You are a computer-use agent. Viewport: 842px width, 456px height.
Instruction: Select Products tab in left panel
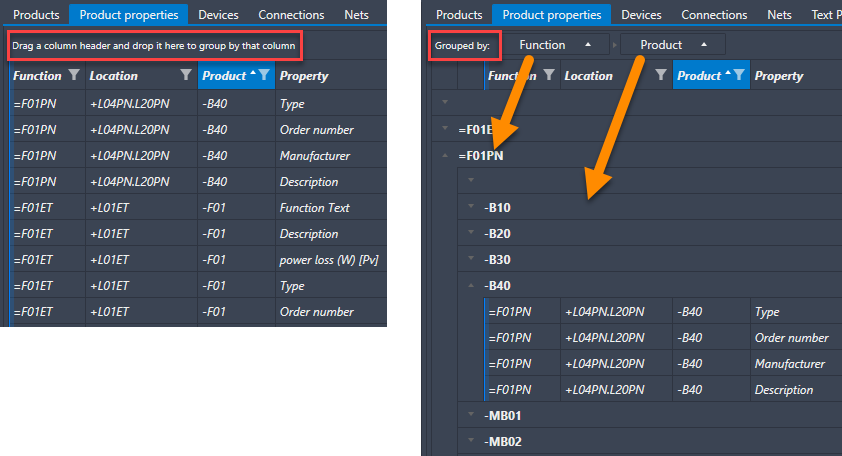[35, 15]
